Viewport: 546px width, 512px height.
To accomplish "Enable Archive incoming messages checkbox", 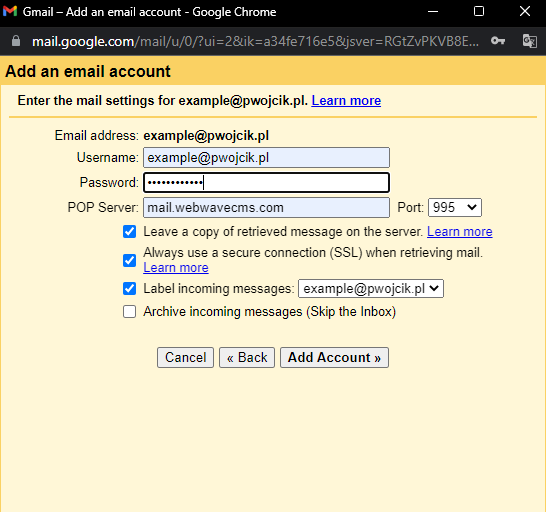I will click(x=130, y=311).
